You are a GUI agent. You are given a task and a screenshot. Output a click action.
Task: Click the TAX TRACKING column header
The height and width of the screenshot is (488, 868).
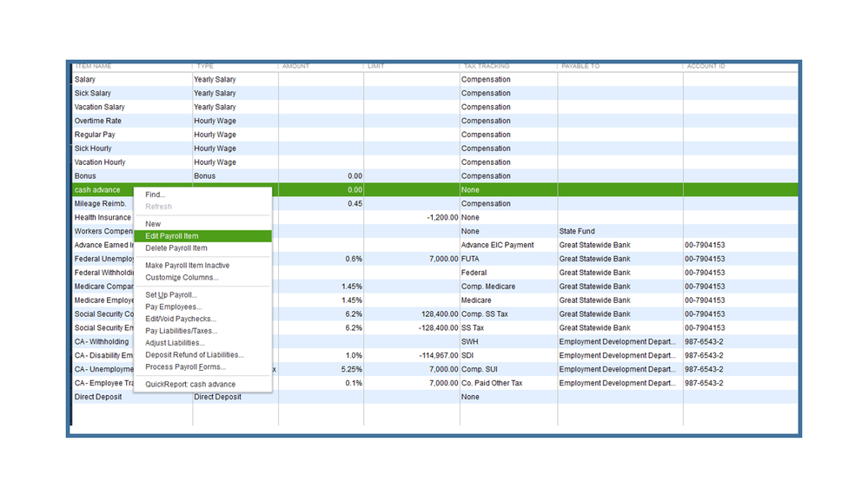487,66
